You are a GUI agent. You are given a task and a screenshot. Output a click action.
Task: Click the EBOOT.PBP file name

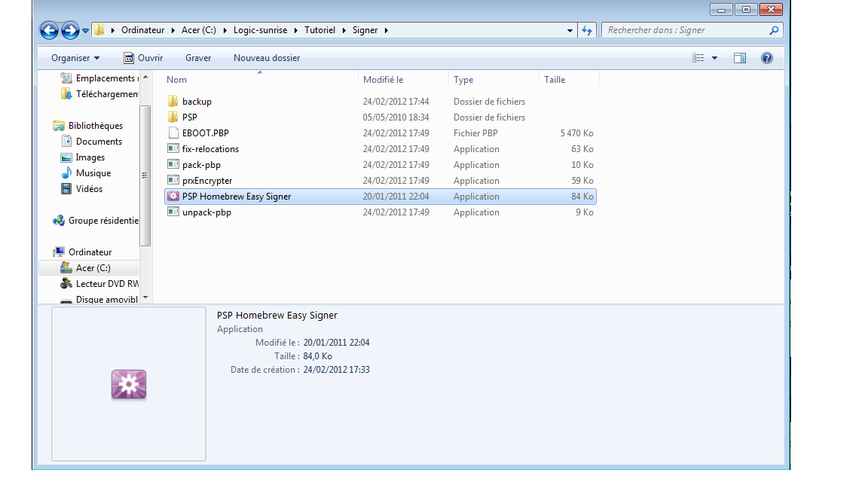(206, 133)
